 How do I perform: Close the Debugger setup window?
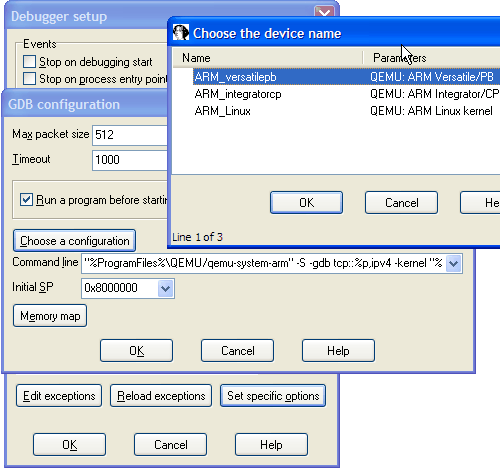[324, 12]
